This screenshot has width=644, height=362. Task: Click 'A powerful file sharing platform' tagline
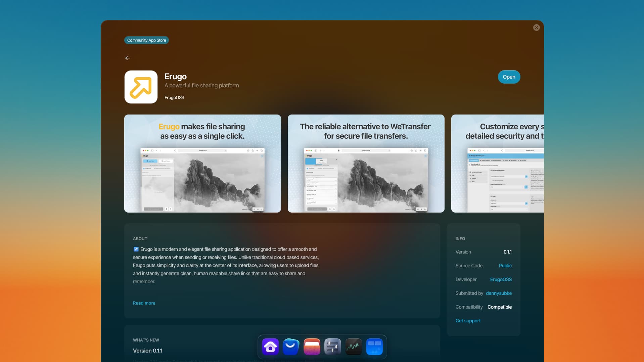201,86
